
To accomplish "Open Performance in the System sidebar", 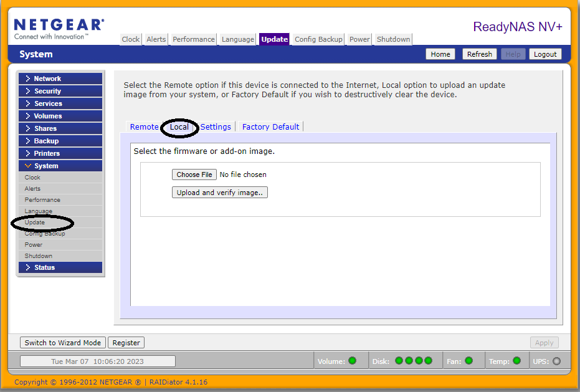I will coord(60,199).
